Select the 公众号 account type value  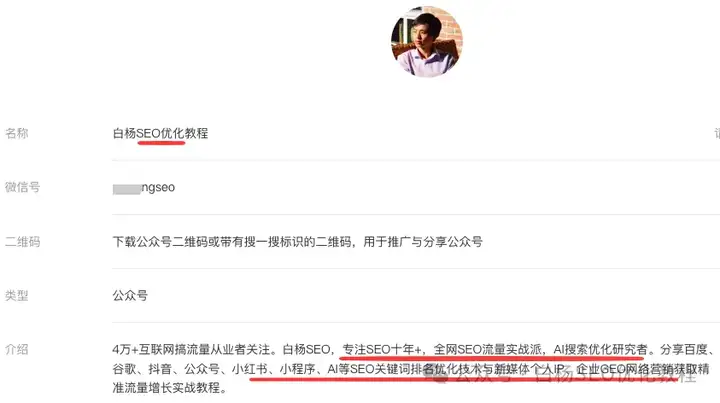pyautogui.click(x=130, y=296)
